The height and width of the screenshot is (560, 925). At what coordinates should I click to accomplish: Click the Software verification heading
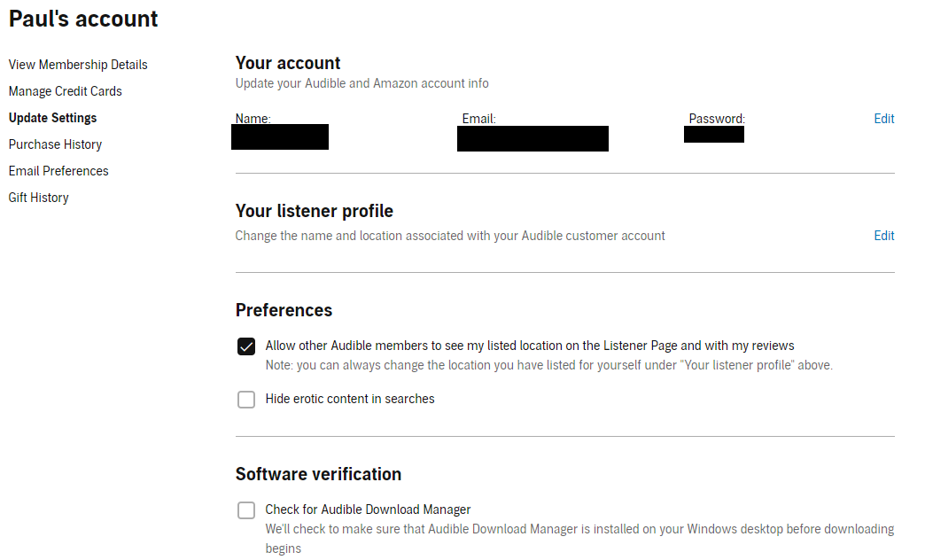(318, 474)
